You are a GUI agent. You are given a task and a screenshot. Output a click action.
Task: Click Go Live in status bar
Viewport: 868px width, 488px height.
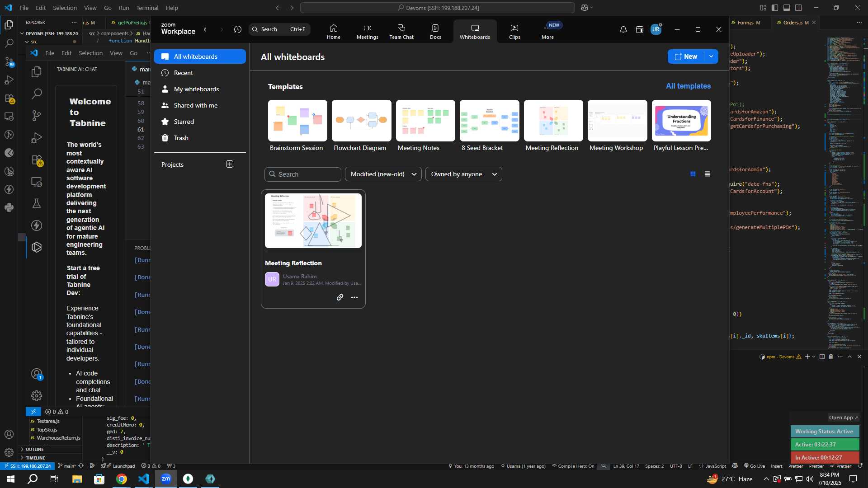pos(754,466)
